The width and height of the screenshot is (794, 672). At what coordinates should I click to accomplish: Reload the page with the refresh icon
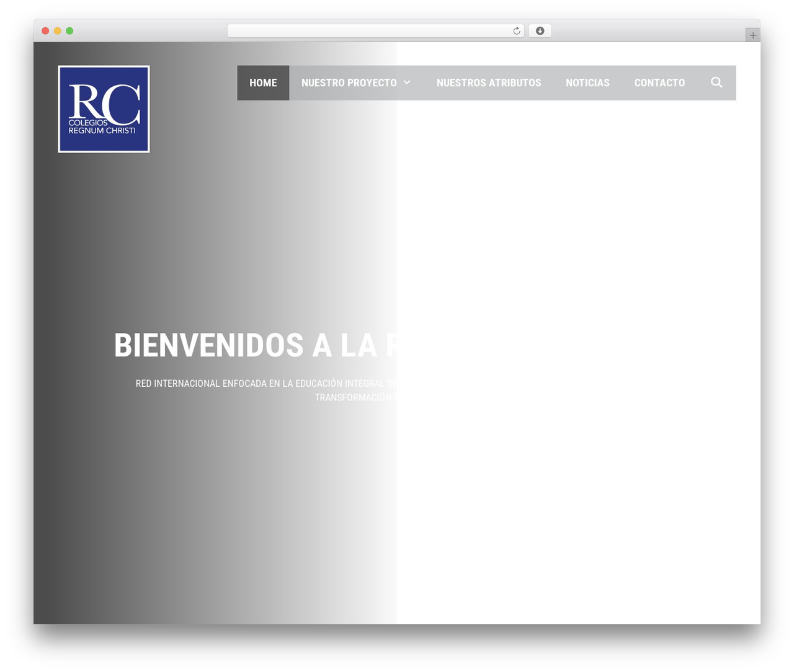point(516,31)
